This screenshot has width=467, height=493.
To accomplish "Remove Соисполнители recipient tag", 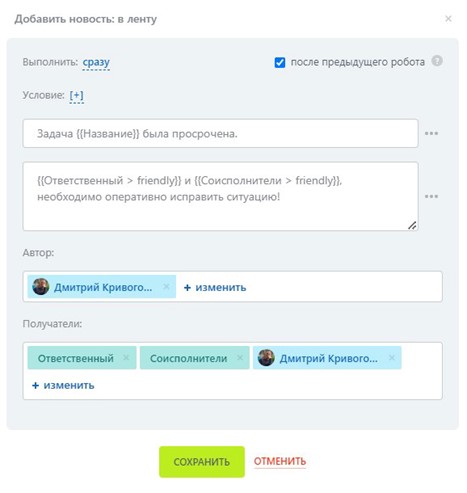I will pyautogui.click(x=240, y=358).
